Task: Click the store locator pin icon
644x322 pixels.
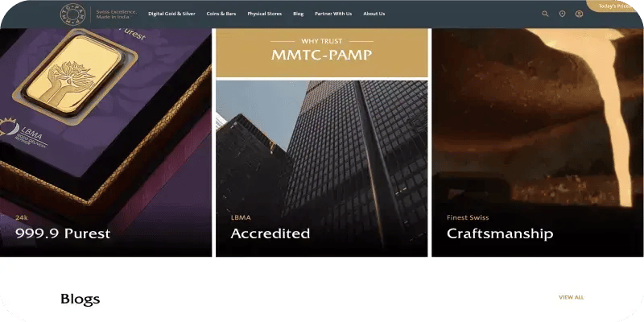Action: click(562, 14)
